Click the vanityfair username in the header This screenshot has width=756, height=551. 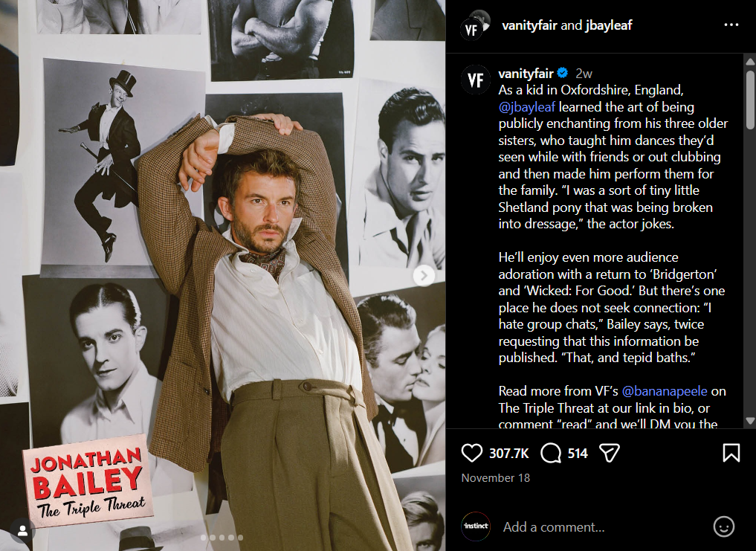point(529,25)
